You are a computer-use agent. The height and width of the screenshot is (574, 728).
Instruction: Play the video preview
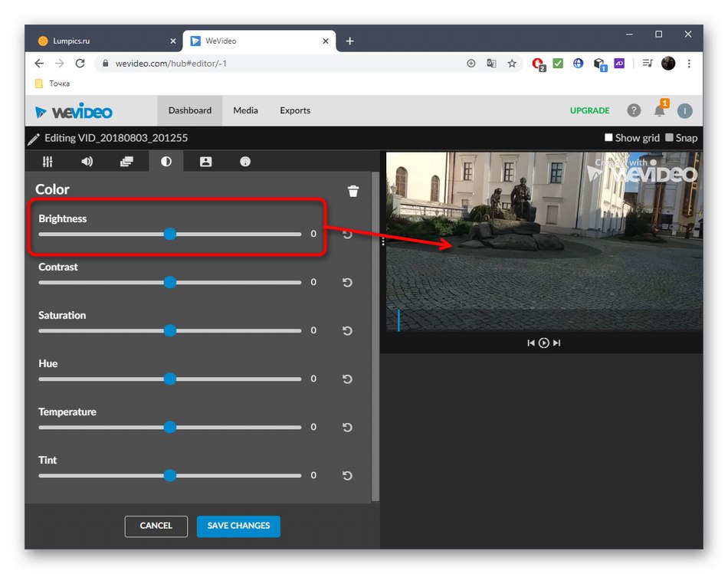(x=543, y=343)
